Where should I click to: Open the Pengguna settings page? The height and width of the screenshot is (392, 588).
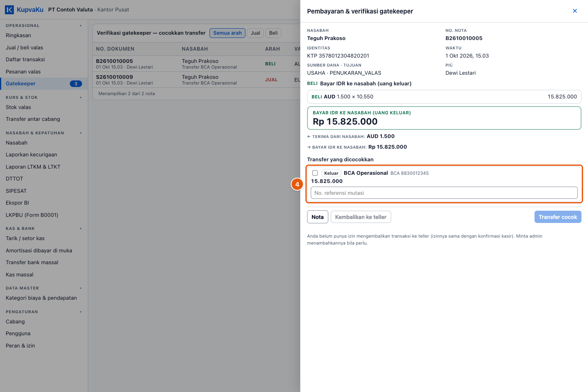pos(44,334)
